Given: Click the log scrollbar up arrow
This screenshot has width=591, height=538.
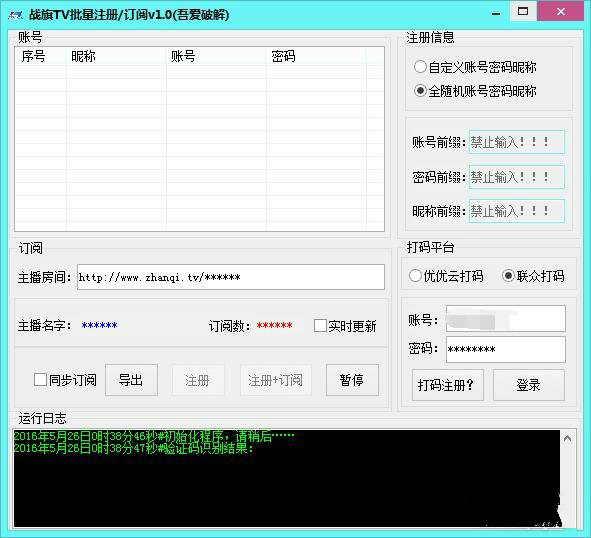Looking at the screenshot, I should pos(568,438).
